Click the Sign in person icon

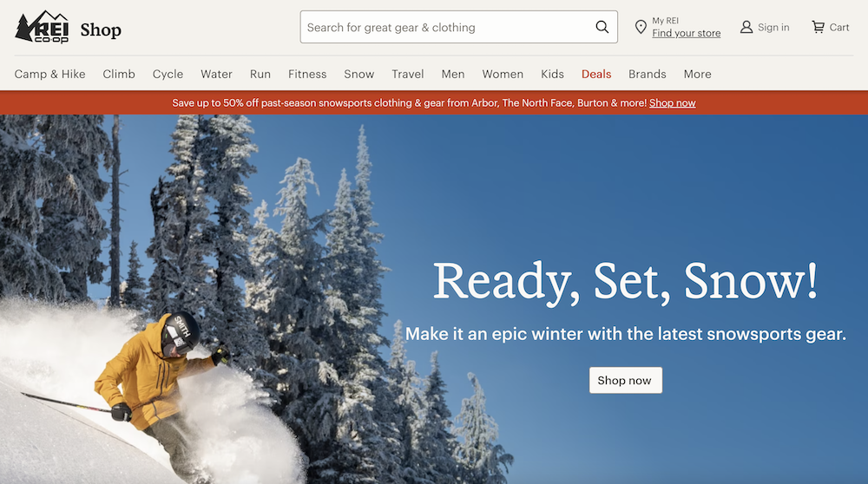pyautogui.click(x=746, y=27)
